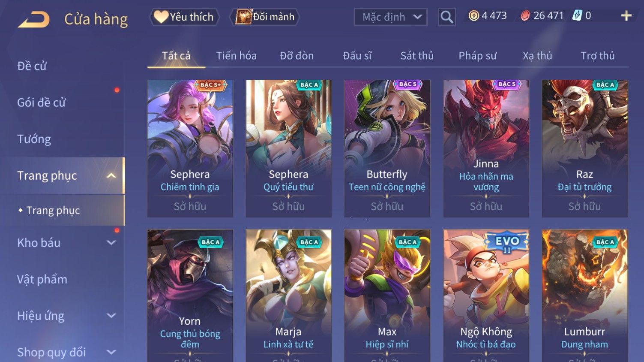Click the blue voucher currency icon
The width and height of the screenshot is (644, 362).
[x=577, y=16]
